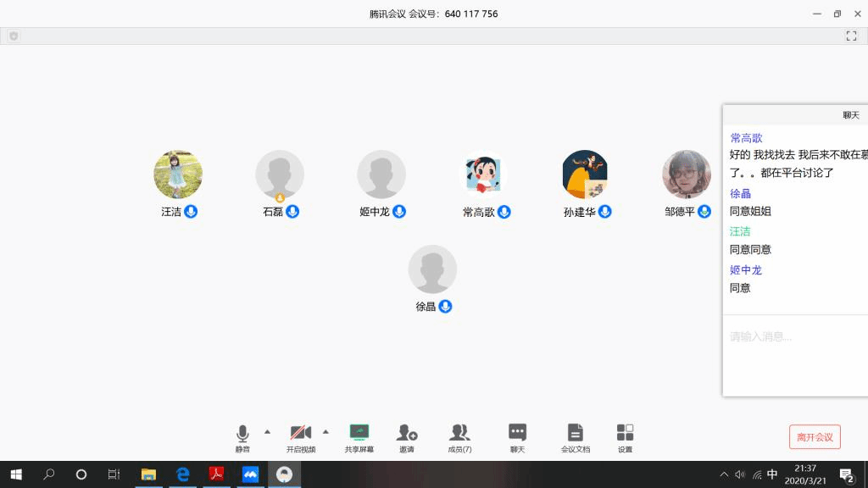Toggle the Start Video (开启视频) camera
The width and height of the screenshot is (868, 488).
pos(300,433)
